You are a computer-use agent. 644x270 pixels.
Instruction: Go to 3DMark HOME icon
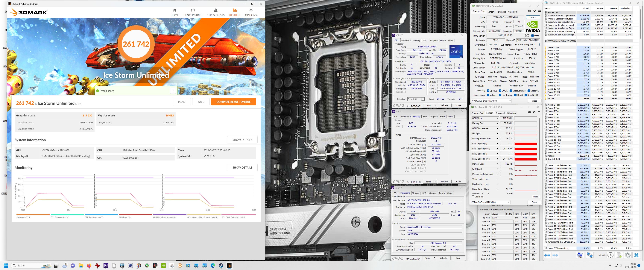click(174, 10)
